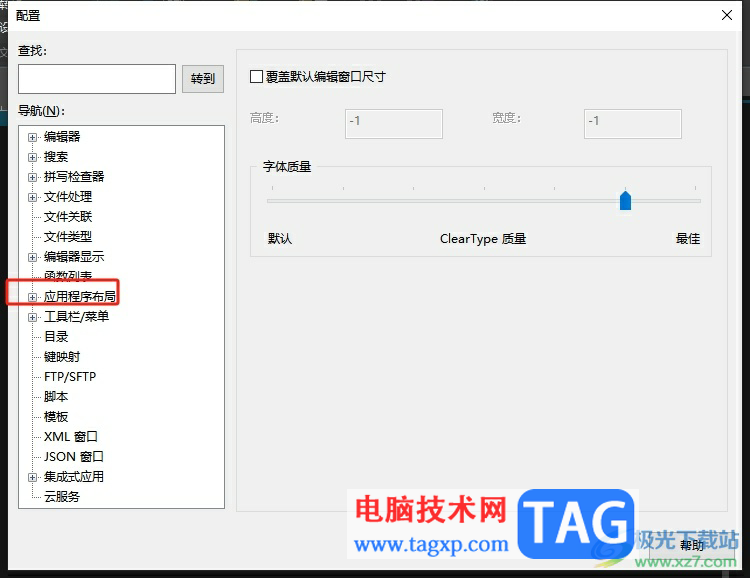Click the 默认 slider label
Screen dimensions: 750x578
(x=280, y=239)
